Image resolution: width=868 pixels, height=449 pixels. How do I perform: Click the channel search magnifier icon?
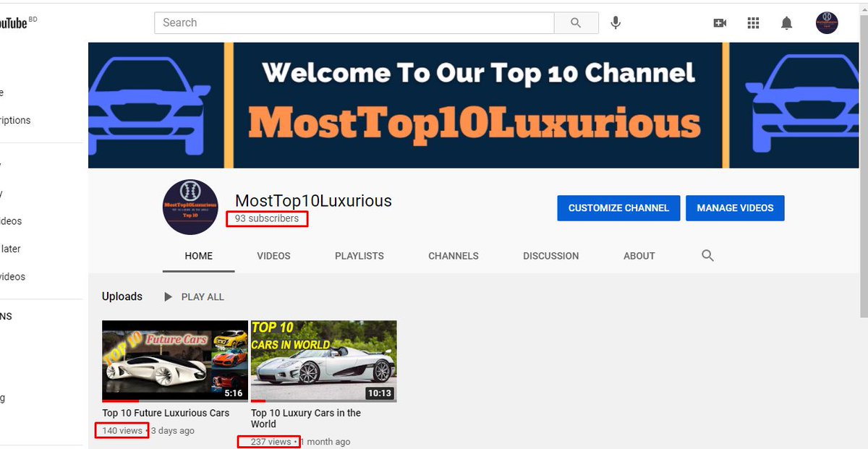coord(708,255)
